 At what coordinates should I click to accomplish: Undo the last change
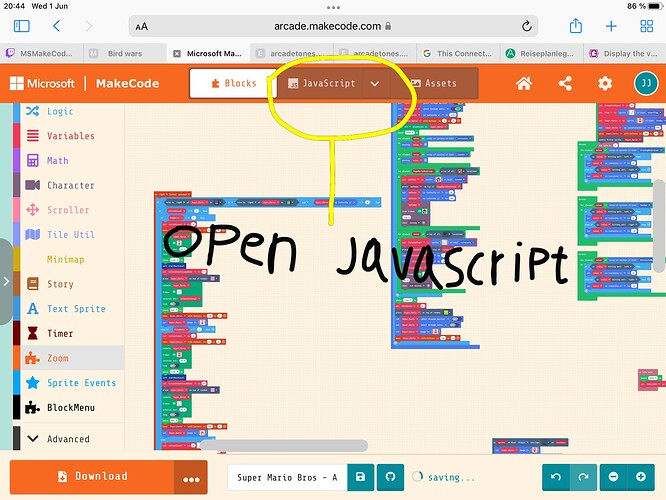click(x=556, y=477)
